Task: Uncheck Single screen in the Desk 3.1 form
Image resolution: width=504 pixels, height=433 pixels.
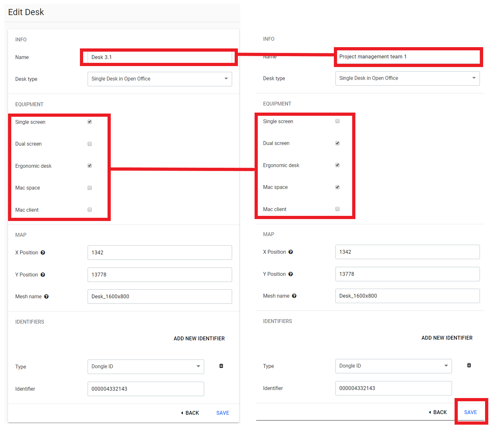Action: pyautogui.click(x=90, y=122)
